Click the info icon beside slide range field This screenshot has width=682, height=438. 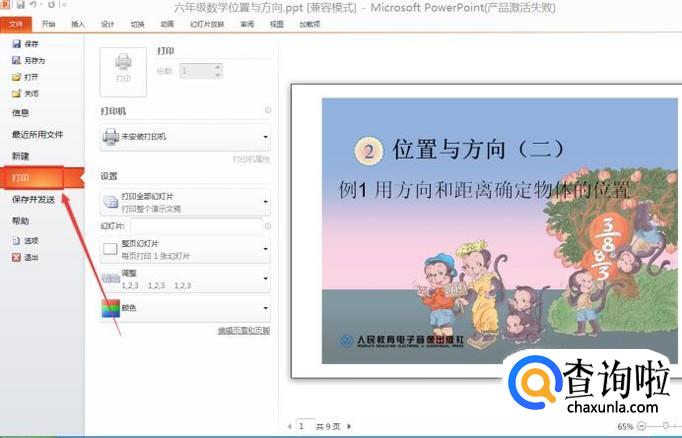coord(268,226)
